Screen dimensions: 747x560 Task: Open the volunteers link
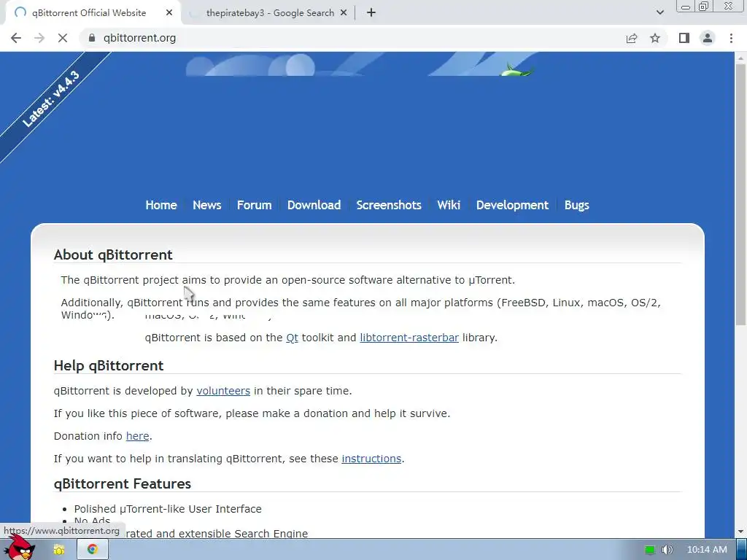(223, 391)
